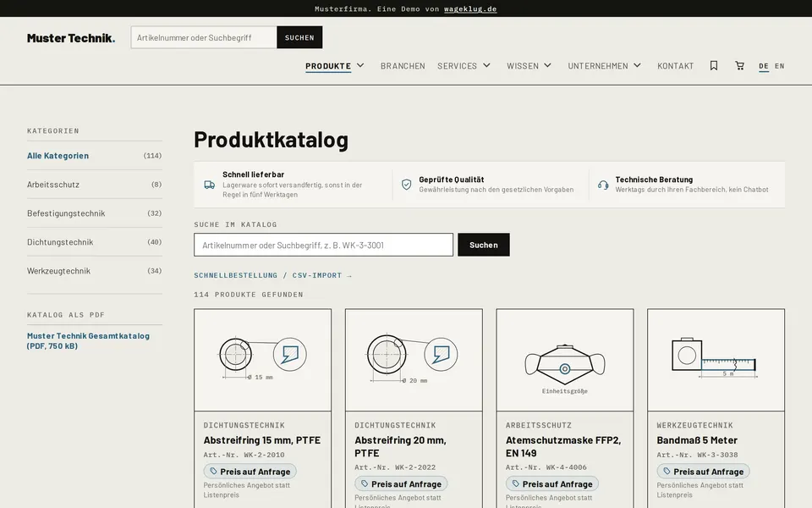This screenshot has height=508, width=812.
Task: Click the shield quality icon
Action: (x=407, y=185)
